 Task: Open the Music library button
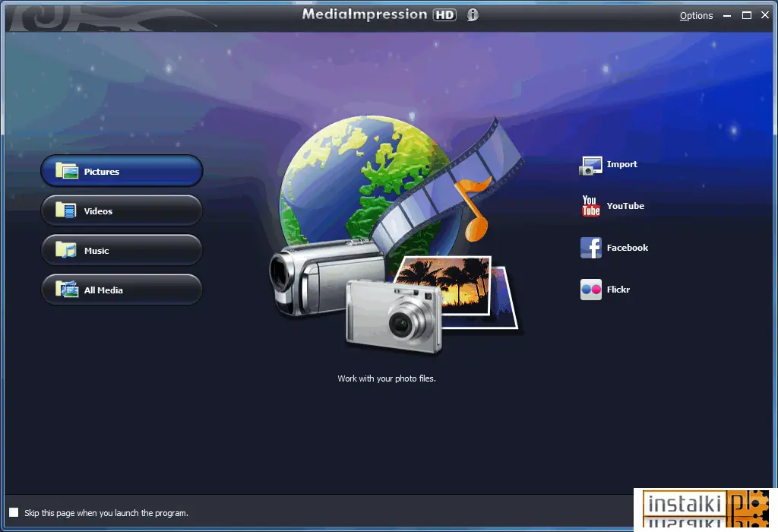[x=122, y=250]
